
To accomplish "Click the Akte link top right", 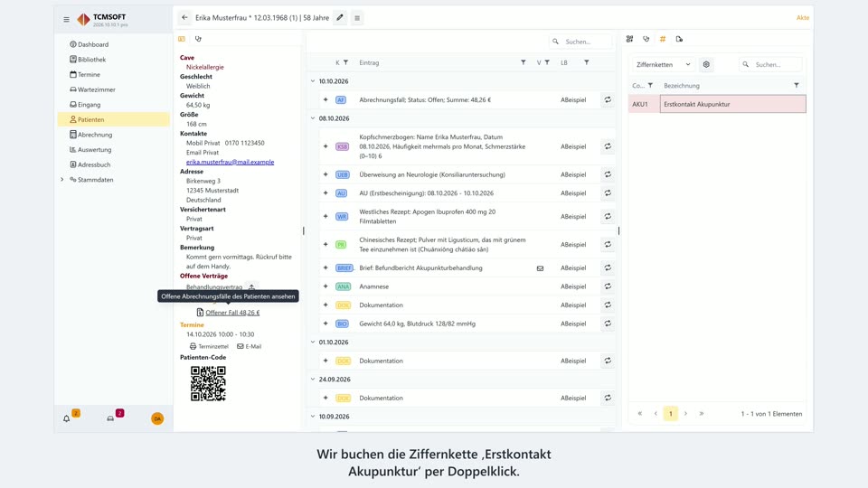I will pos(803,18).
